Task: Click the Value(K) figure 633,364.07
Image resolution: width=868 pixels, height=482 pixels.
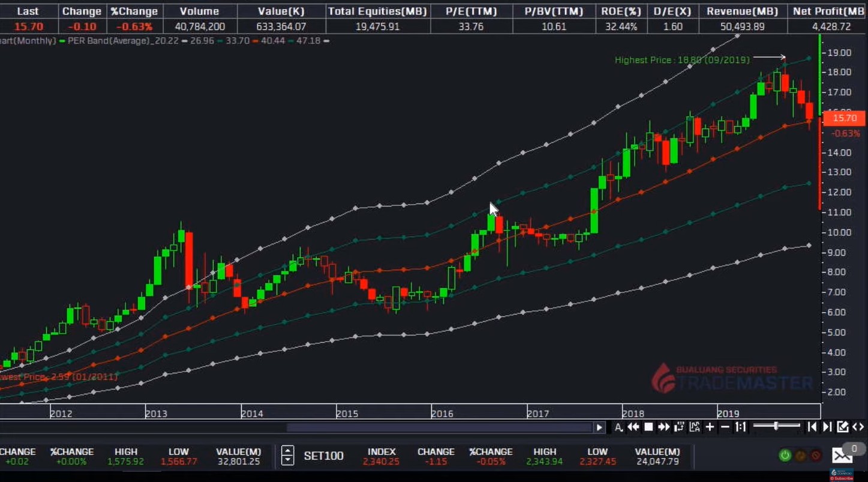Action: pos(281,26)
